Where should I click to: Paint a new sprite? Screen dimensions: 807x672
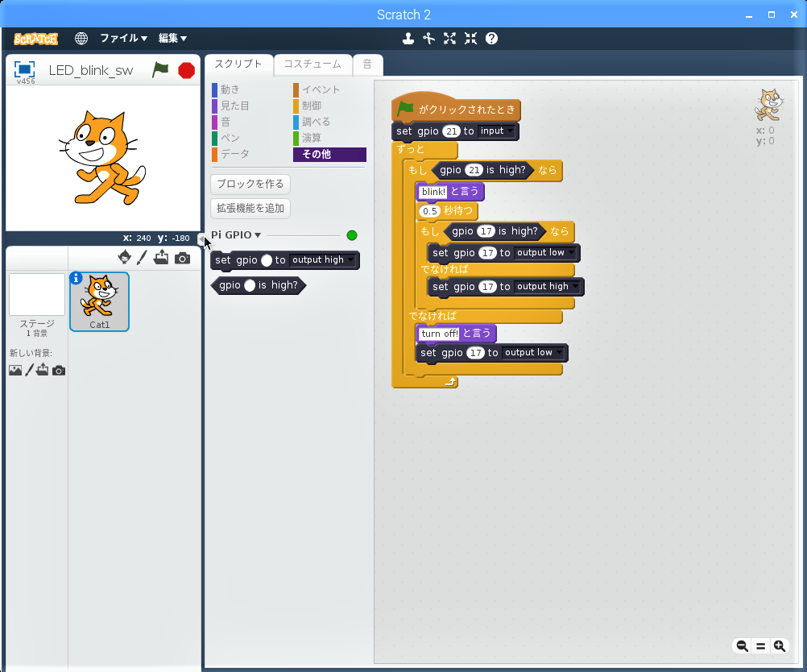[142, 257]
